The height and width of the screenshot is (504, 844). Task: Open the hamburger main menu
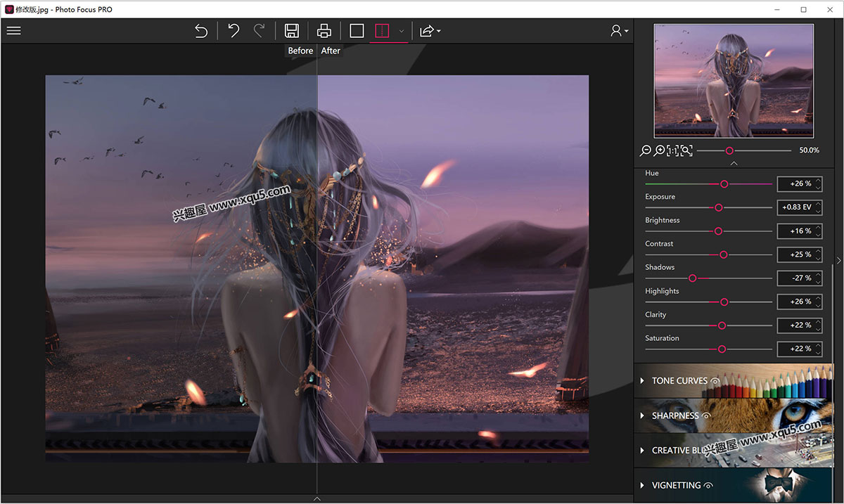coord(13,31)
